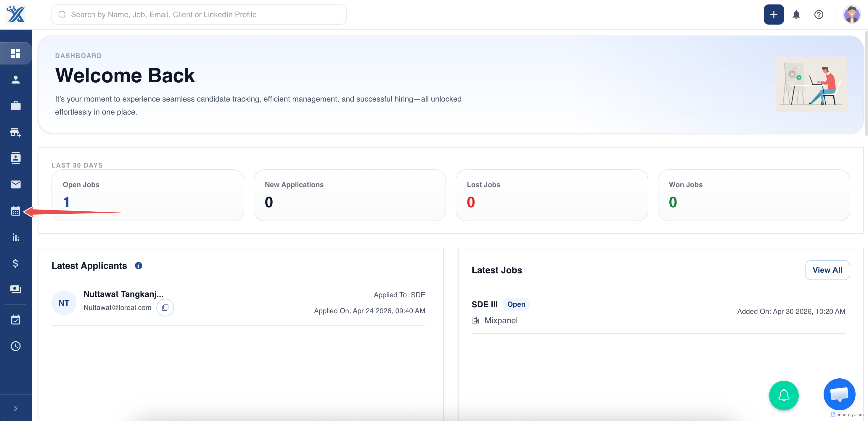Open the Jobs briefcase icon in sidebar
This screenshot has width=868, height=421.
tap(15, 106)
